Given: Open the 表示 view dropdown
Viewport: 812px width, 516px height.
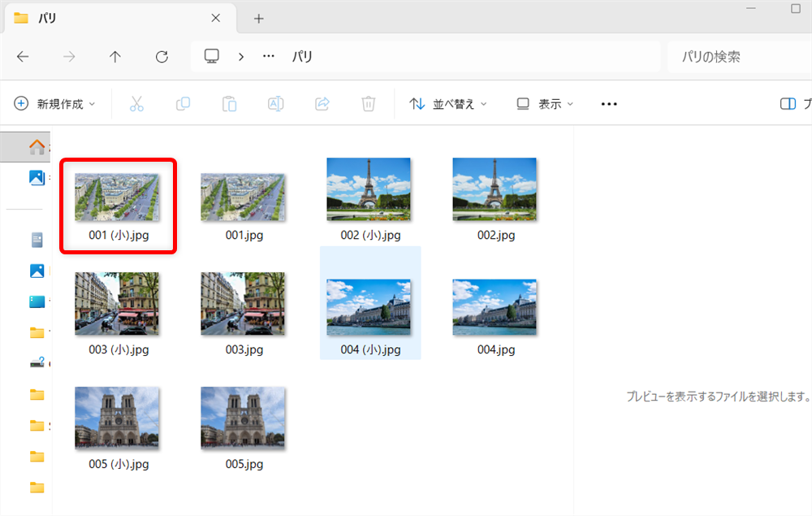Looking at the screenshot, I should click(x=545, y=103).
